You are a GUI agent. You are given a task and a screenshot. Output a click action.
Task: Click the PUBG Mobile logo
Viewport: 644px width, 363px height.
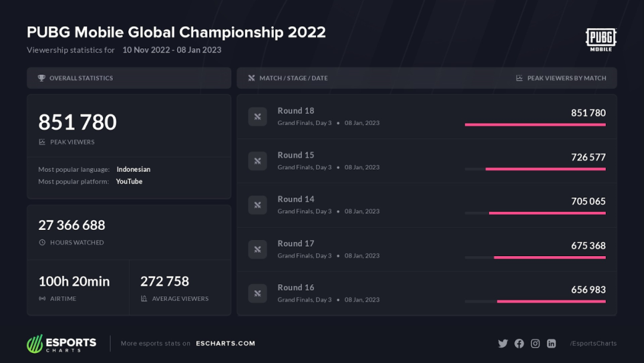[x=601, y=39]
